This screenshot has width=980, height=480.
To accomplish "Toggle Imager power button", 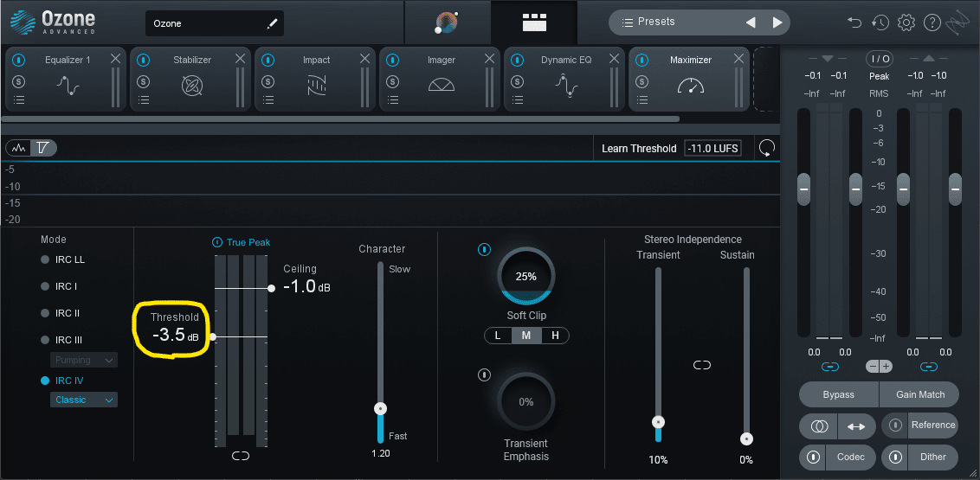I will coord(392,60).
